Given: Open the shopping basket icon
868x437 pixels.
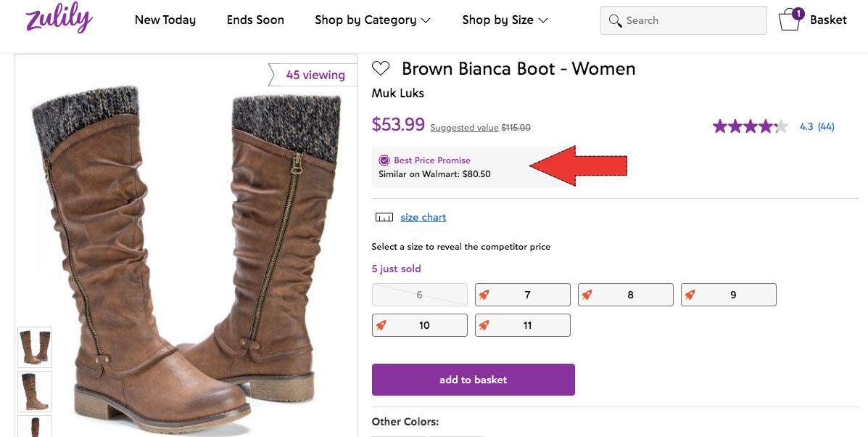Looking at the screenshot, I should (x=790, y=20).
